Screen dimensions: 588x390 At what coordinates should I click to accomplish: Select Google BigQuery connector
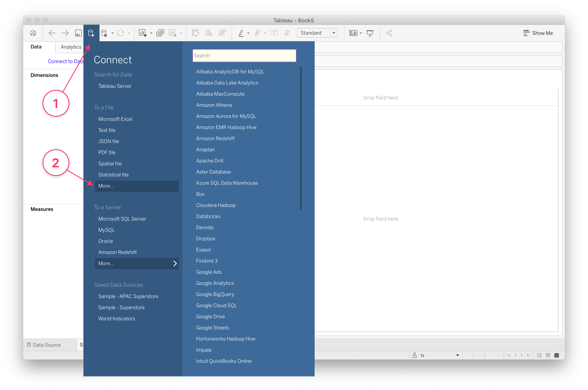click(215, 294)
